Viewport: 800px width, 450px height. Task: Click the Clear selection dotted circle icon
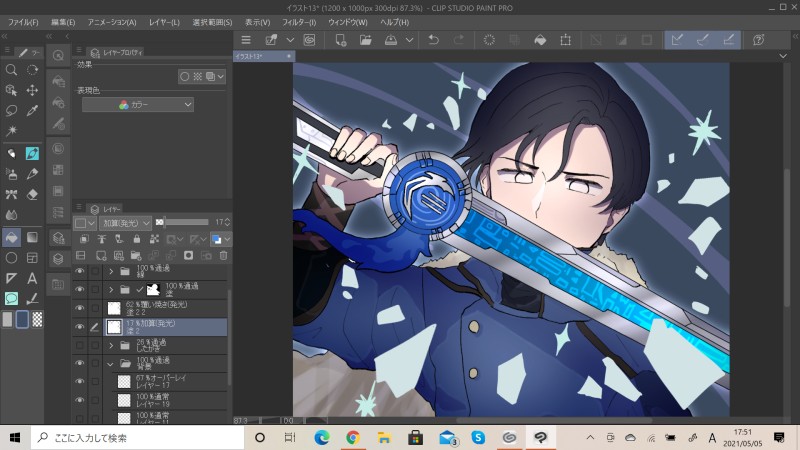[489, 40]
